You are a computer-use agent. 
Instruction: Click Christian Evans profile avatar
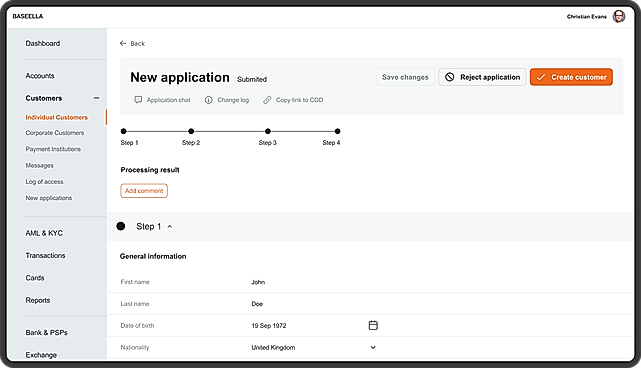(x=619, y=16)
